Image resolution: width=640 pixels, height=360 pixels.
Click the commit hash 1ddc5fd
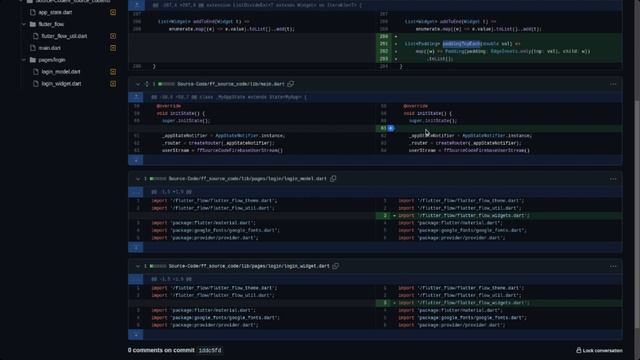[210, 350]
